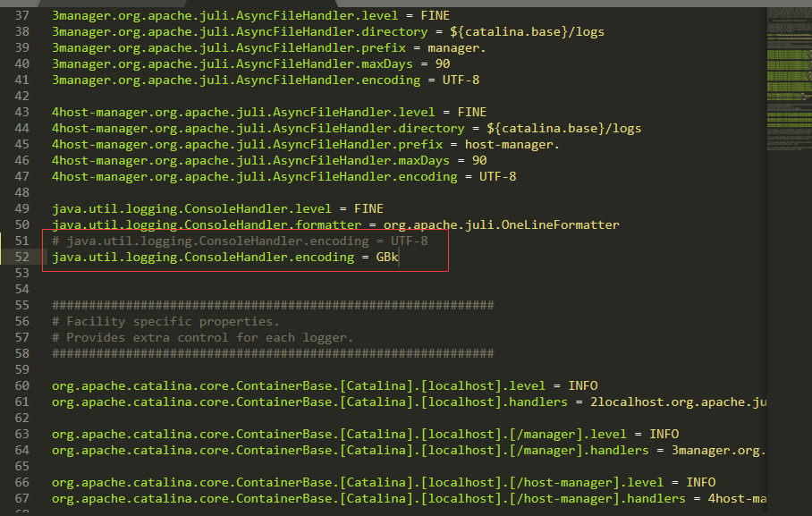
Task: Click ConsoleHandler.formatter OneLineFormatter line
Action: [335, 224]
